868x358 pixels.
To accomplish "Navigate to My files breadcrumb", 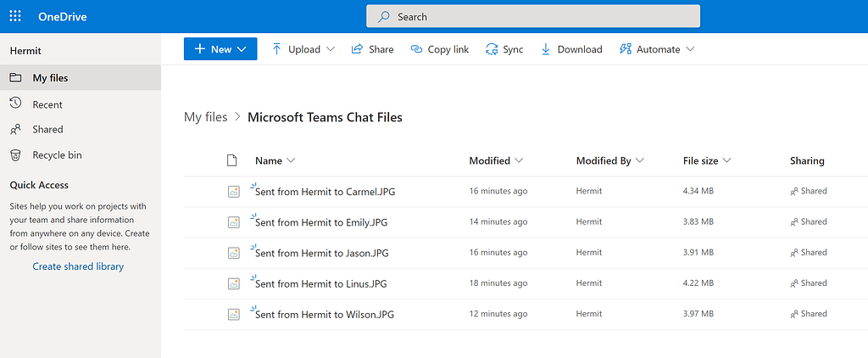I will (x=205, y=117).
